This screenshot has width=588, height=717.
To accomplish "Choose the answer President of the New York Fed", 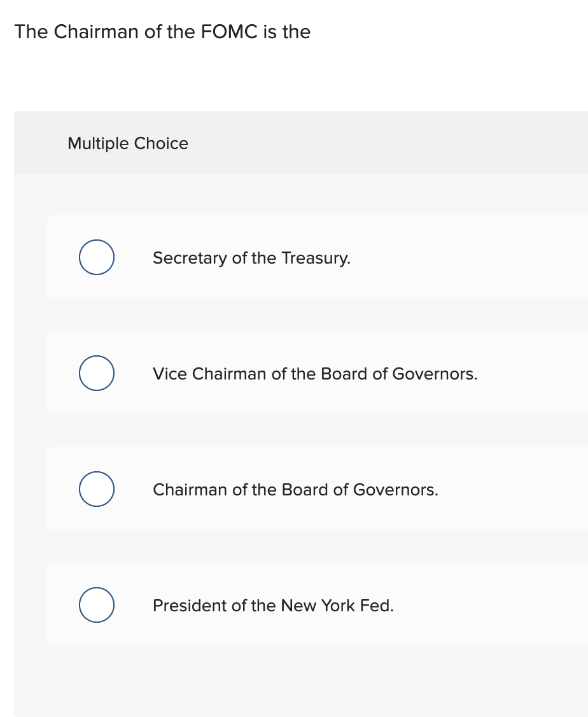I will pyautogui.click(x=273, y=606).
